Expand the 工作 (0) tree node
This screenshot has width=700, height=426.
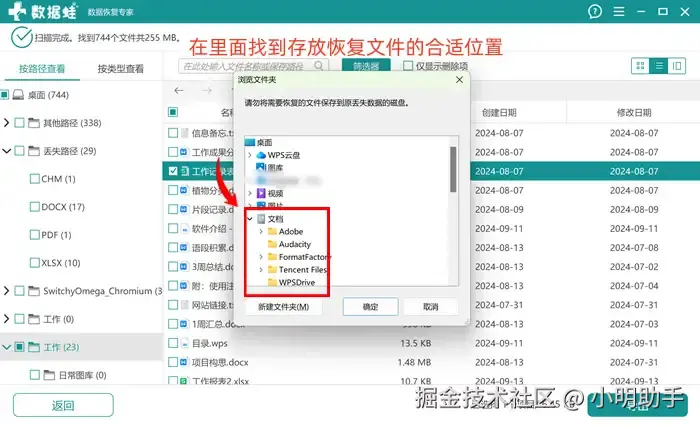[6, 319]
